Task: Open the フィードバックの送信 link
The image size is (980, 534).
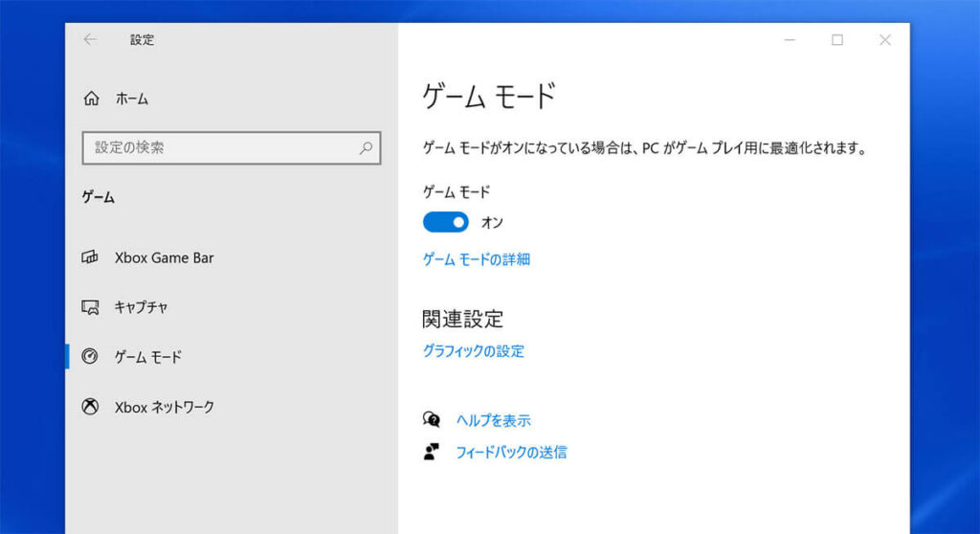Action: tap(511, 452)
